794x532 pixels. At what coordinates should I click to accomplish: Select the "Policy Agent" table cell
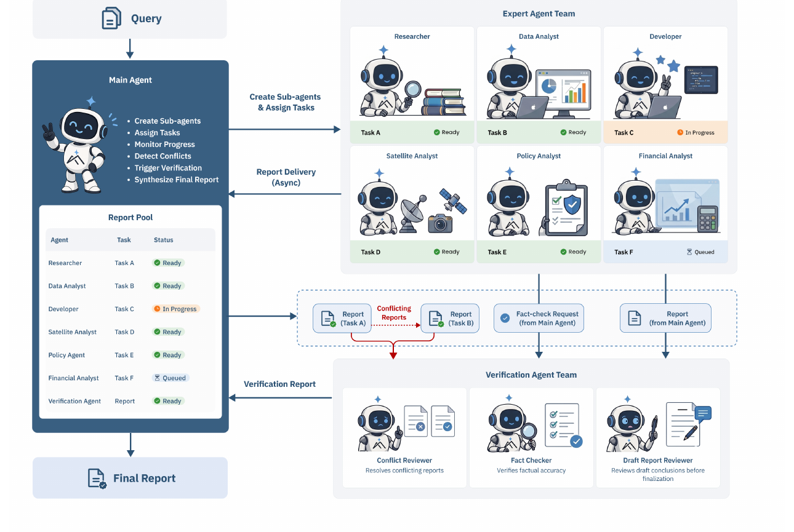66,355
